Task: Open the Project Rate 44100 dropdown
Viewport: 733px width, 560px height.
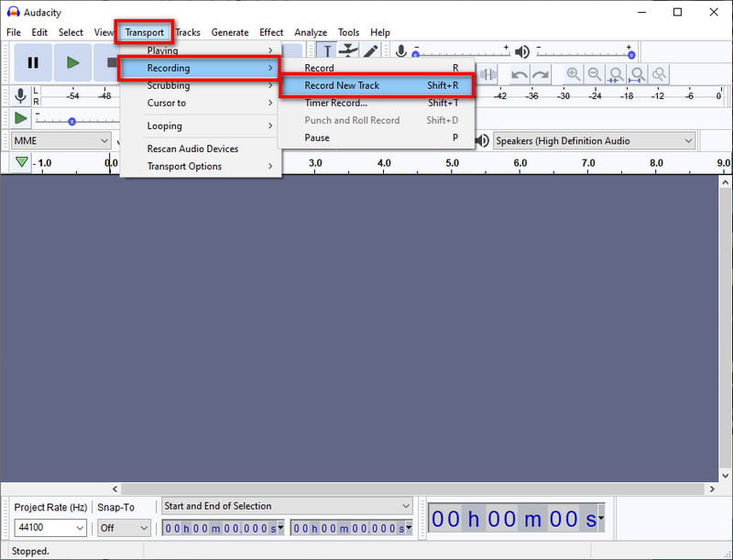Action: pyautogui.click(x=50, y=528)
